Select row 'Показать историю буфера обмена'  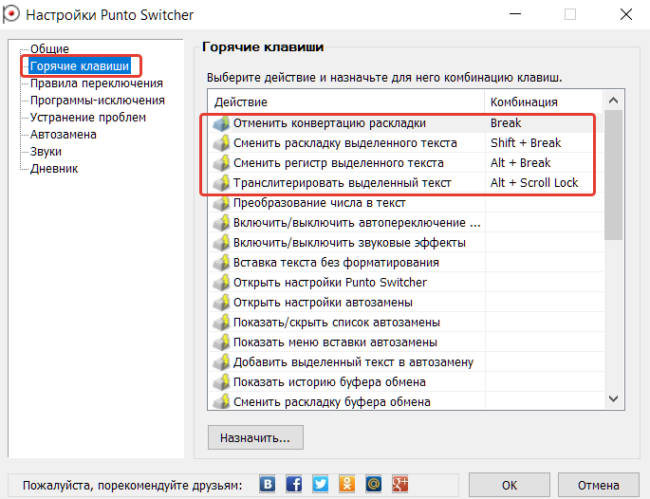point(406,382)
